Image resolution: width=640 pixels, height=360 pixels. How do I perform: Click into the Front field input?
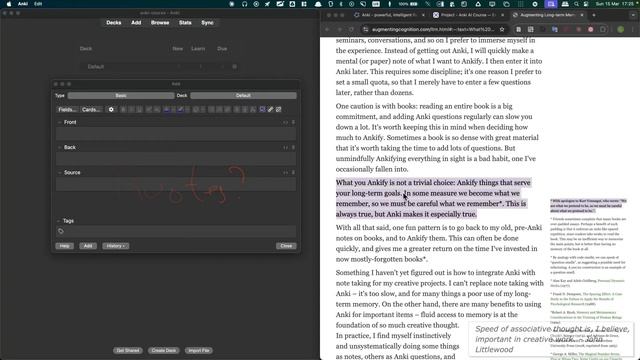click(176, 133)
